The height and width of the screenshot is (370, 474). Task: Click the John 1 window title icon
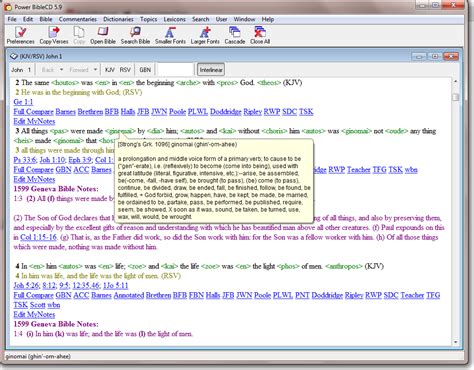pyautogui.click(x=14, y=56)
